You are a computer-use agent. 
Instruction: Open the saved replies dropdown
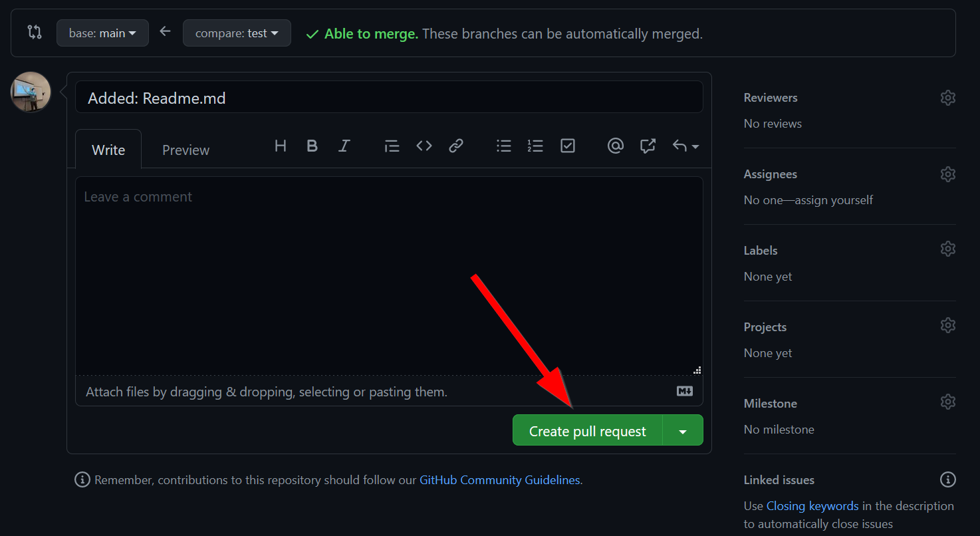pos(685,146)
